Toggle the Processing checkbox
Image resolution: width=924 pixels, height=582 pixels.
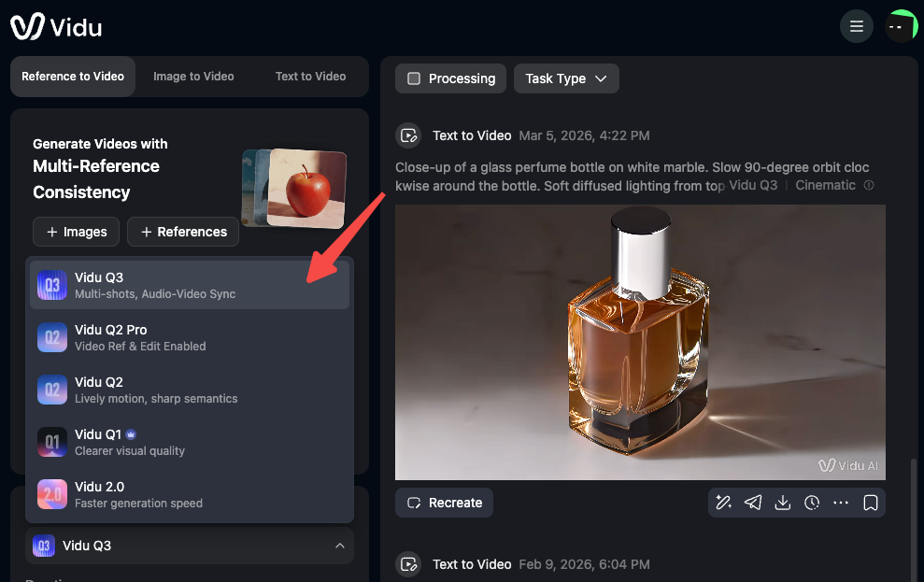(x=414, y=78)
